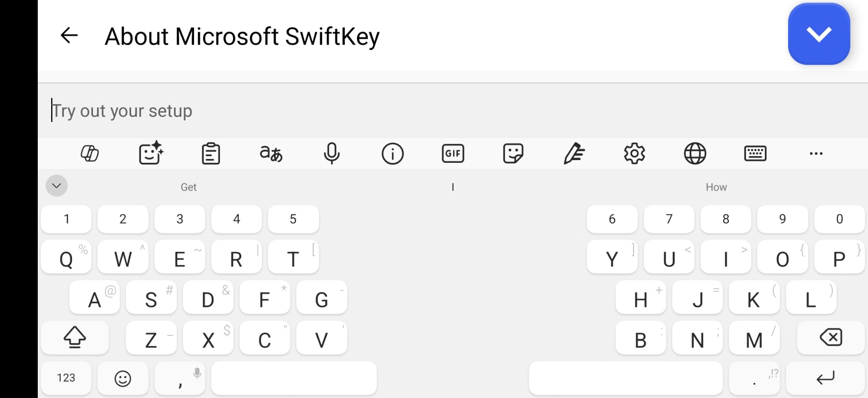Open Copilot from the keyboard toolbar
This screenshot has height=398, width=868.
(90, 154)
